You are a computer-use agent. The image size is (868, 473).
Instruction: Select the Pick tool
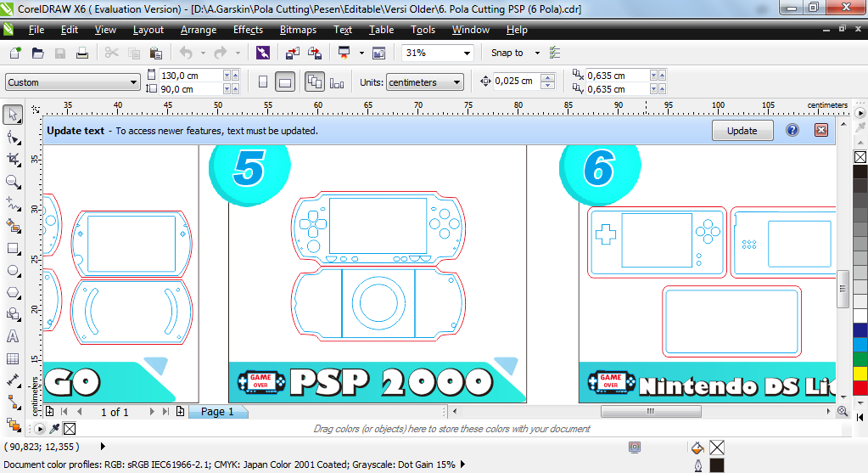13,115
